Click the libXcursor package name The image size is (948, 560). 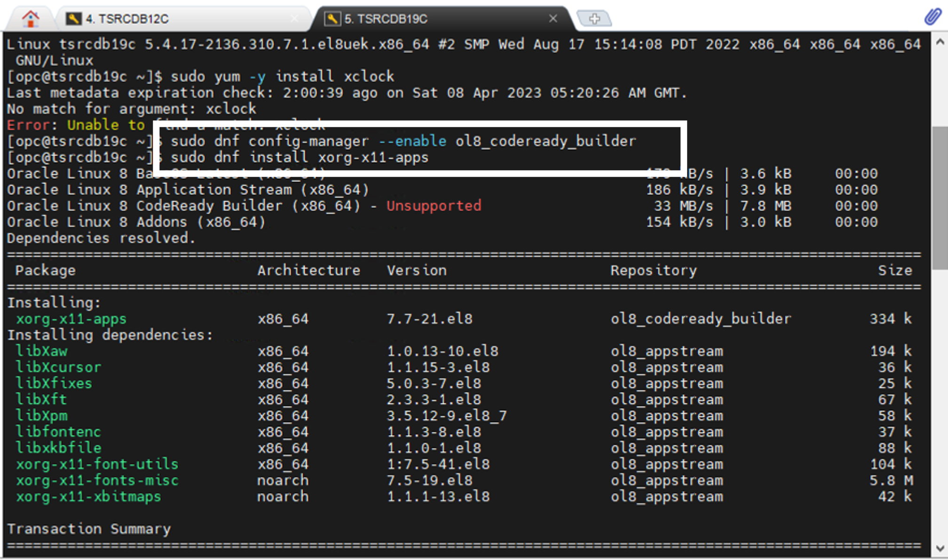click(58, 367)
